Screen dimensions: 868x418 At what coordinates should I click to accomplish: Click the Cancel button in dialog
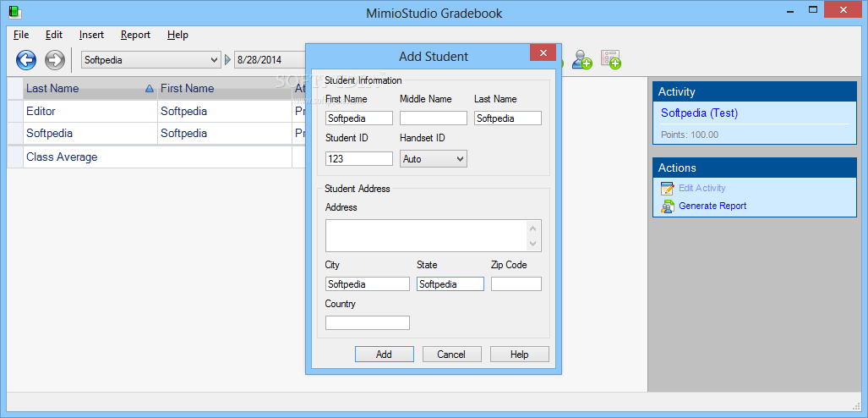pyautogui.click(x=451, y=355)
